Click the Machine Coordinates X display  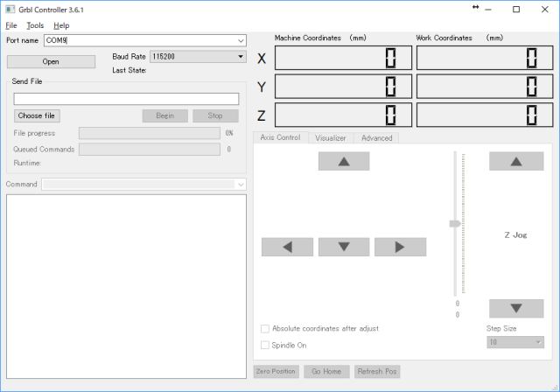pos(343,58)
